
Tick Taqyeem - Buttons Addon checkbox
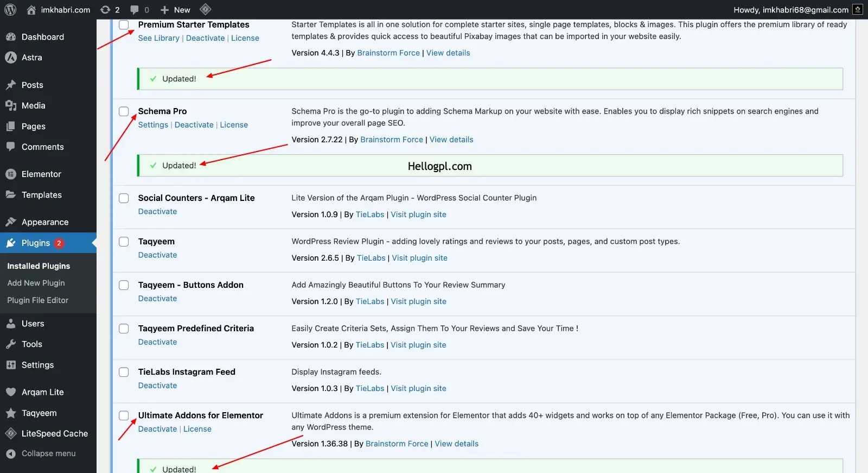coord(124,285)
